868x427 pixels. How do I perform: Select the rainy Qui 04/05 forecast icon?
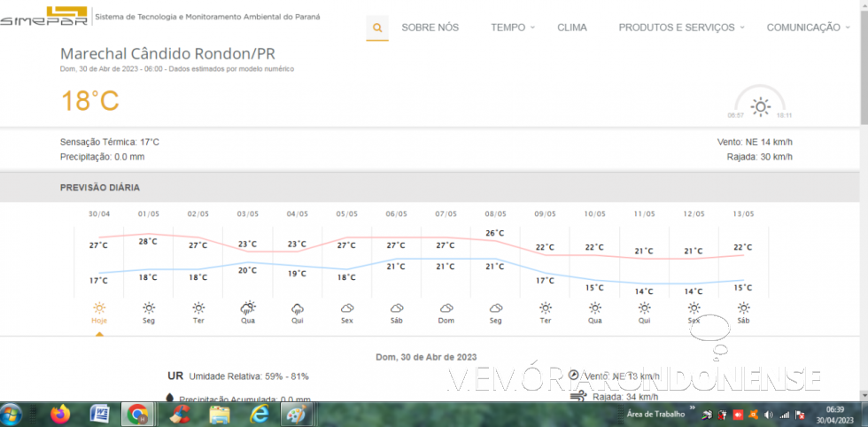click(x=298, y=308)
